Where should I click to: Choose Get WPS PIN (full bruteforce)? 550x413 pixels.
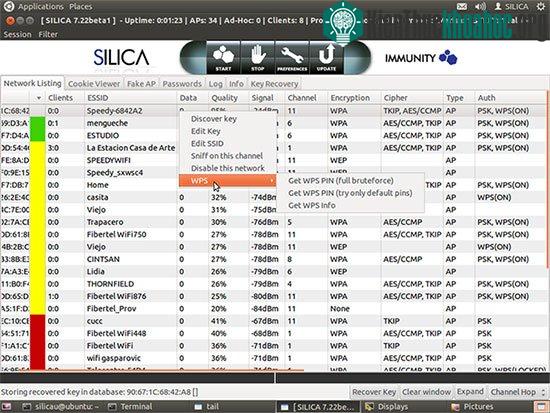tap(350, 181)
